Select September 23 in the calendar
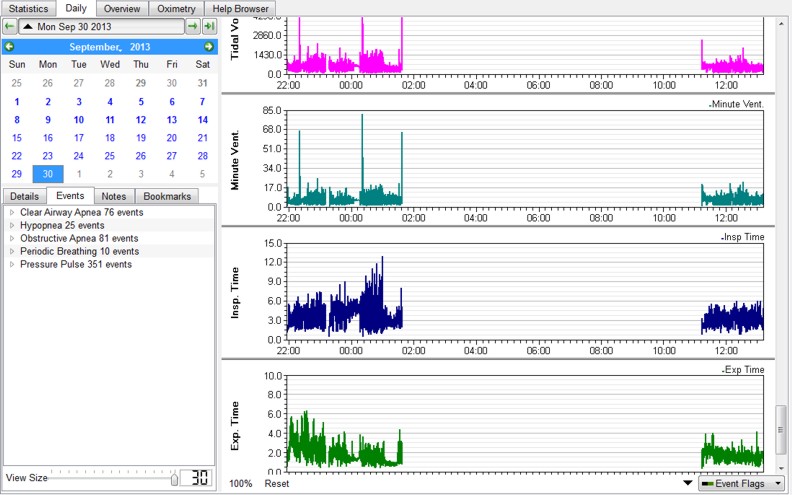This screenshot has width=792, height=495. [x=47, y=155]
